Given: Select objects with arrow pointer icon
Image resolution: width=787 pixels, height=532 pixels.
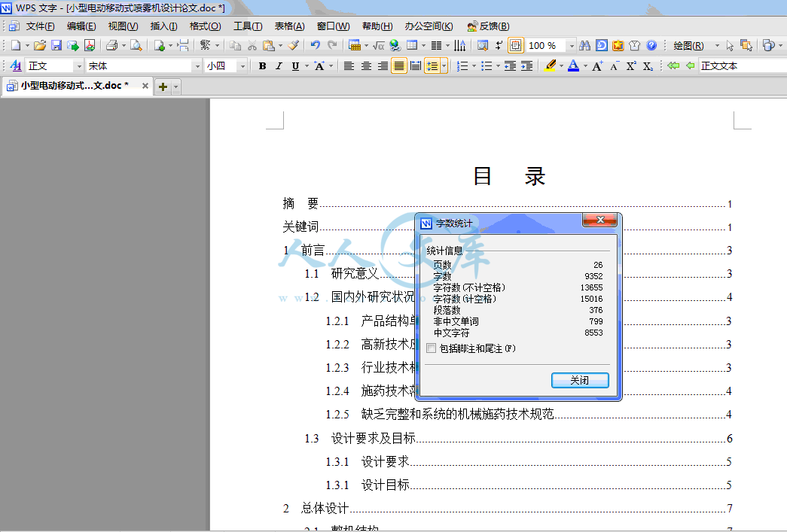Looking at the screenshot, I should tap(729, 46).
